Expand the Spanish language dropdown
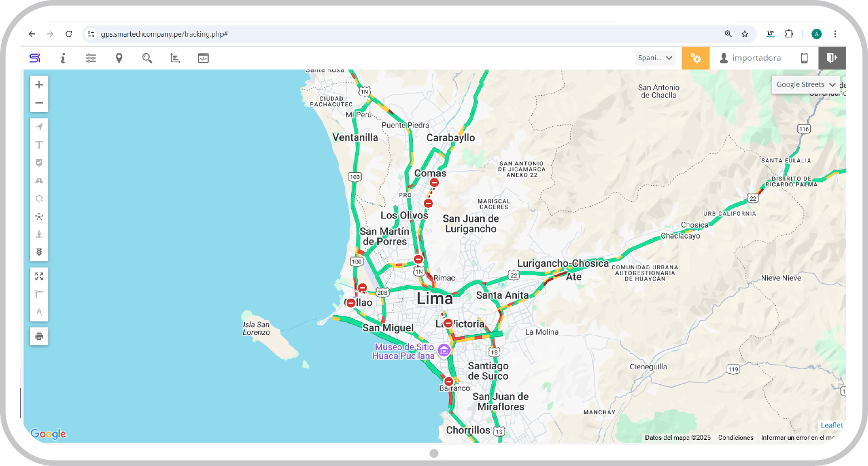The width and height of the screenshot is (868, 466). coord(655,58)
